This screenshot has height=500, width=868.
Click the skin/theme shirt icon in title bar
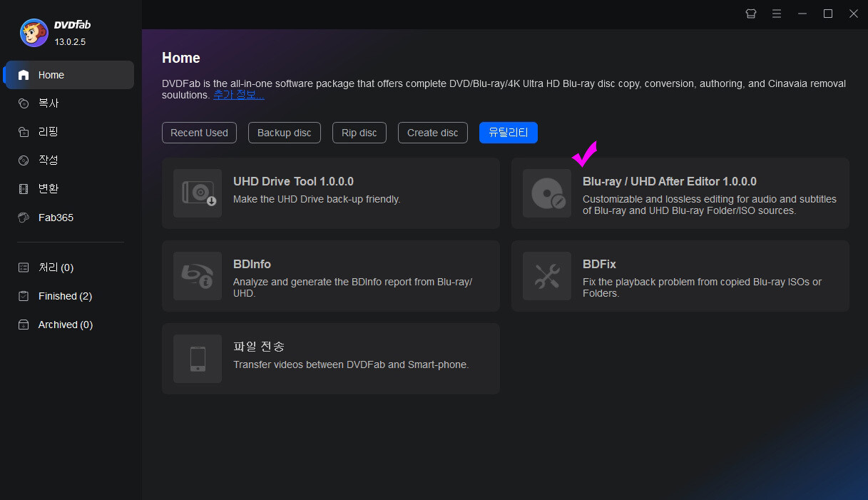751,14
